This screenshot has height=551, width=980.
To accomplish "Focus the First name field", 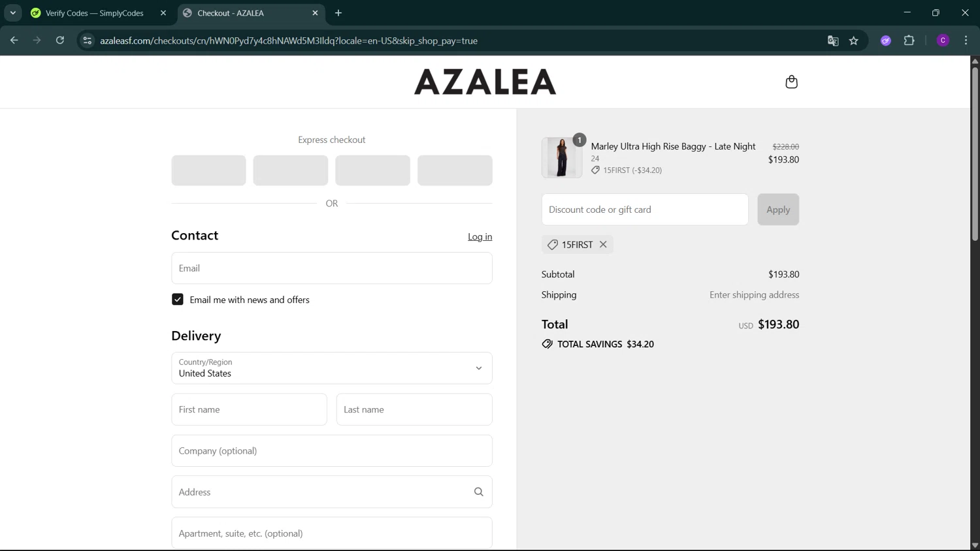I will [x=249, y=409].
